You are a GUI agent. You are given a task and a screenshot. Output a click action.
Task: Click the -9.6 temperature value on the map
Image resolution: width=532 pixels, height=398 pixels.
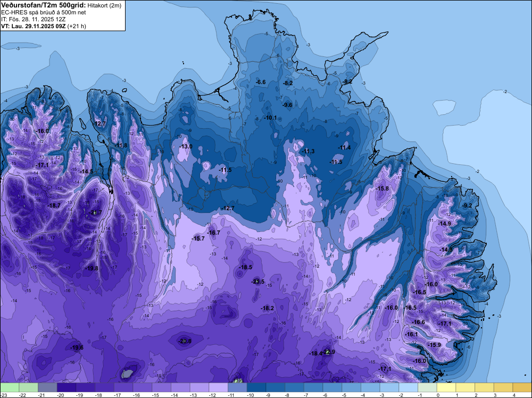coord(287,105)
